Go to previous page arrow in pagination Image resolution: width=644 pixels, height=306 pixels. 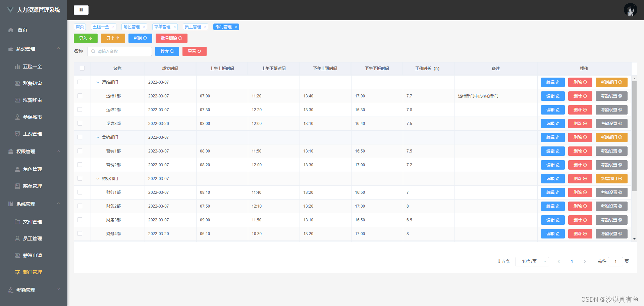point(559,262)
